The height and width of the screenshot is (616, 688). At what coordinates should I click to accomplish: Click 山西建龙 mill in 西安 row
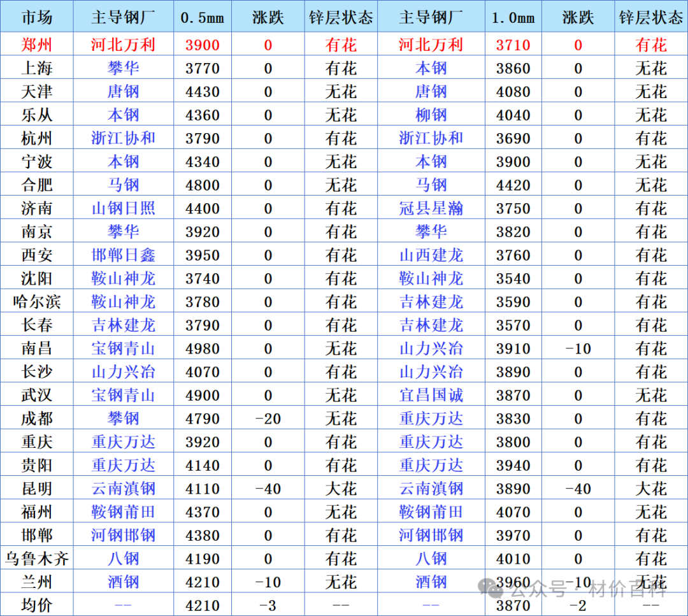click(431, 255)
